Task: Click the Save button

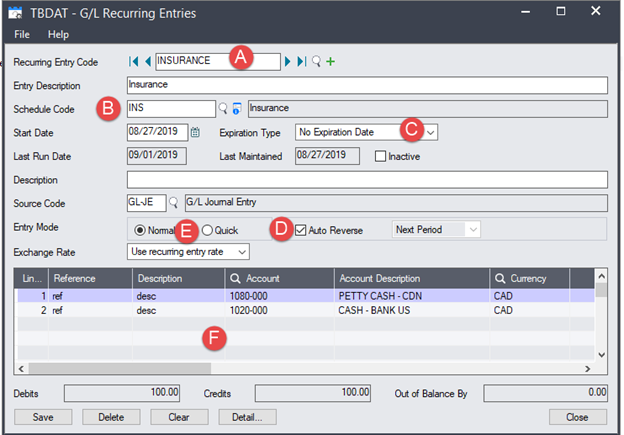Action: (x=43, y=417)
